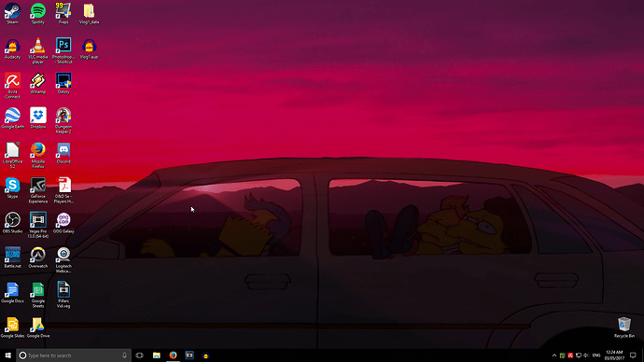Select the Google Docs shortcut
Viewport: 644px width, 362px height.
click(x=12, y=293)
